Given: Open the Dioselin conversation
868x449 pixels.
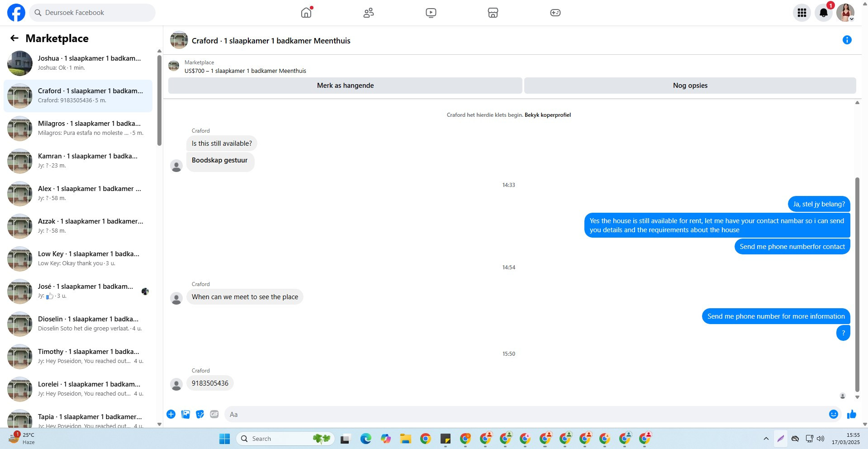Looking at the screenshot, I should [x=78, y=324].
